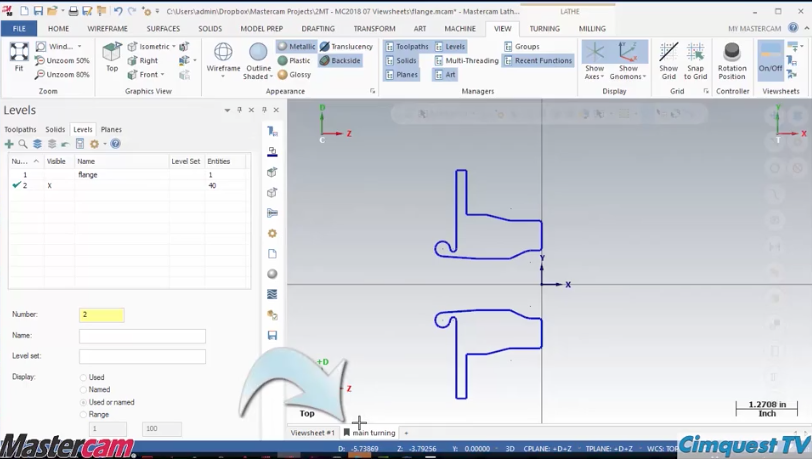Image resolution: width=812 pixels, height=459 pixels.
Task: Click Find level magnifier icon
Action: click(23, 144)
